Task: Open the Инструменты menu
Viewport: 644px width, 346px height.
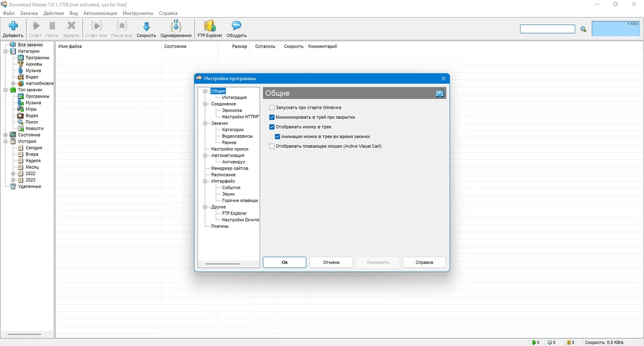Action: click(138, 13)
